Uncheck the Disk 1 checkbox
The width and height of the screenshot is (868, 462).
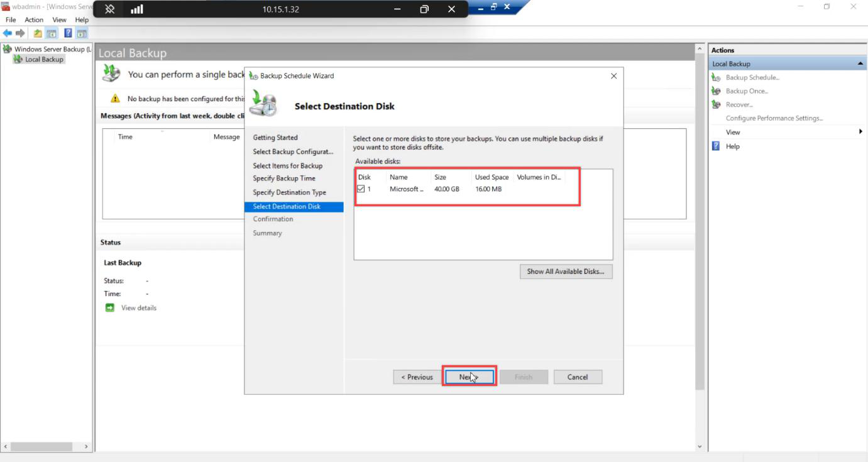click(361, 189)
